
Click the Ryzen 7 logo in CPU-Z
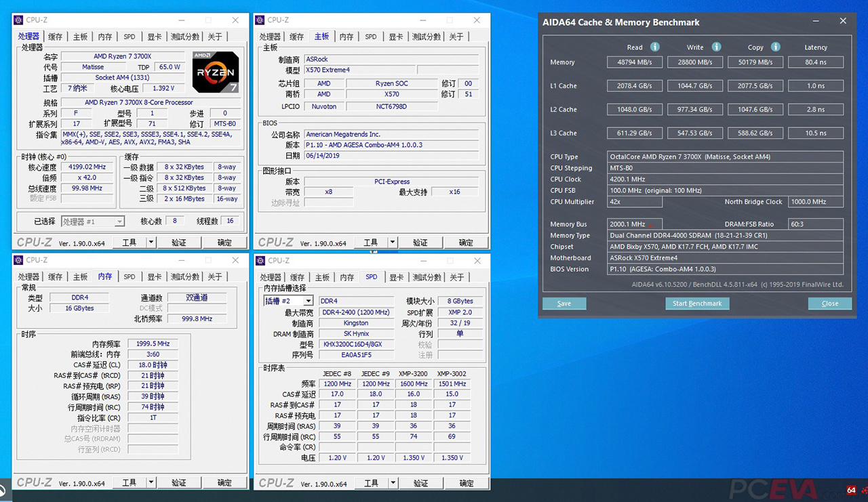pos(215,72)
